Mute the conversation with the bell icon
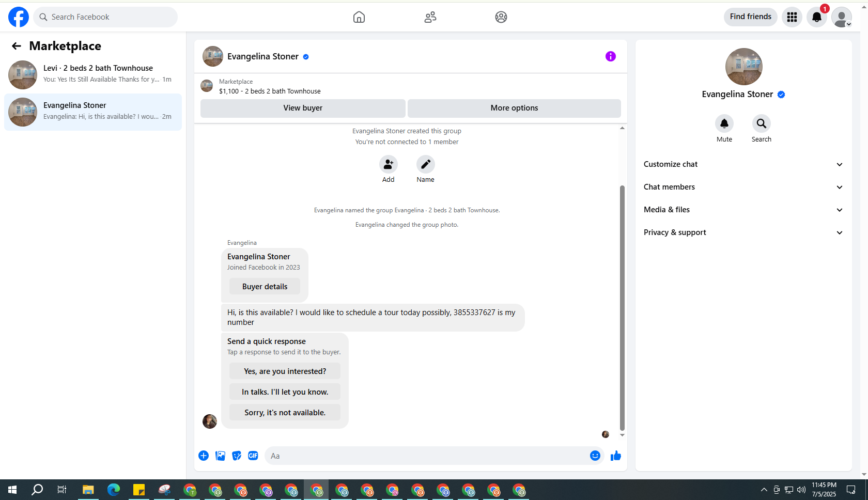Image resolution: width=868 pixels, height=500 pixels. (724, 123)
